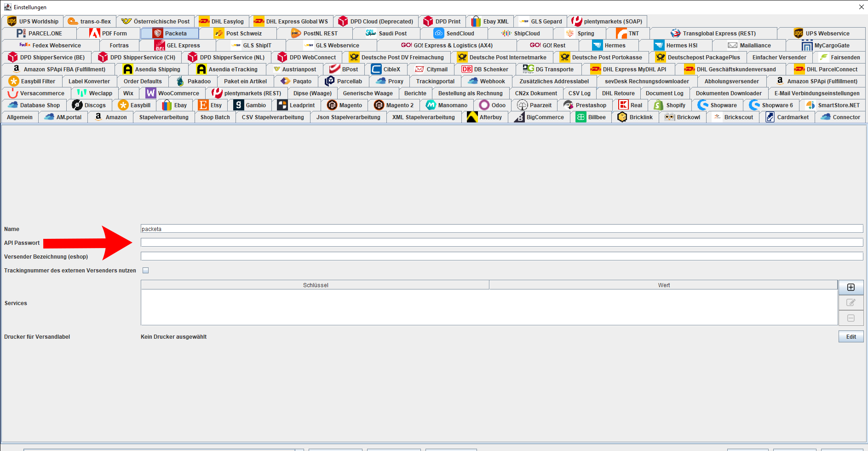Open the Bricklink tab

pyautogui.click(x=635, y=117)
